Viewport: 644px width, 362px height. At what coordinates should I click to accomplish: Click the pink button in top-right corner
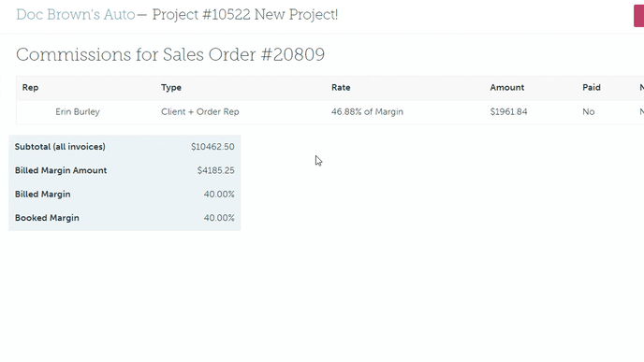coord(638,17)
